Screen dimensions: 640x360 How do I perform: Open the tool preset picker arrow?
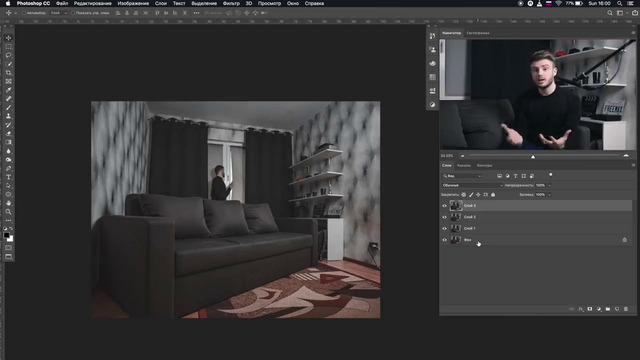pos(16,13)
